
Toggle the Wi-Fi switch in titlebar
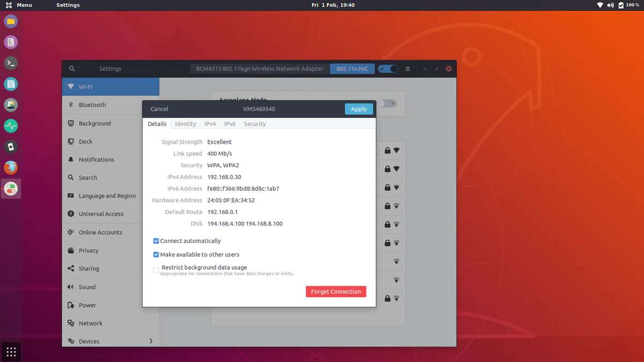click(x=387, y=69)
